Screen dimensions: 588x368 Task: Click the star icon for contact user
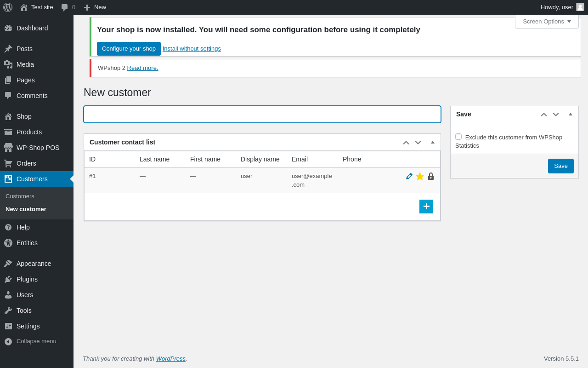(x=420, y=176)
